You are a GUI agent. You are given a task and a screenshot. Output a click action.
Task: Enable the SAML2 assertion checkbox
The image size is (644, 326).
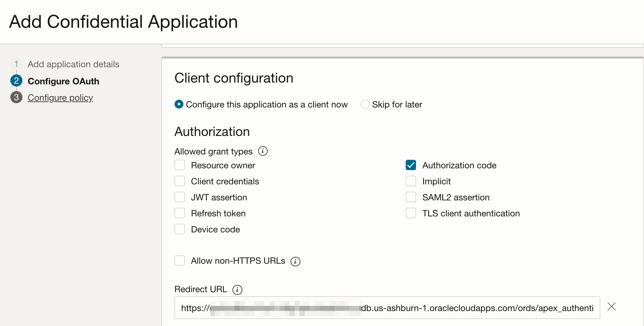pos(411,197)
